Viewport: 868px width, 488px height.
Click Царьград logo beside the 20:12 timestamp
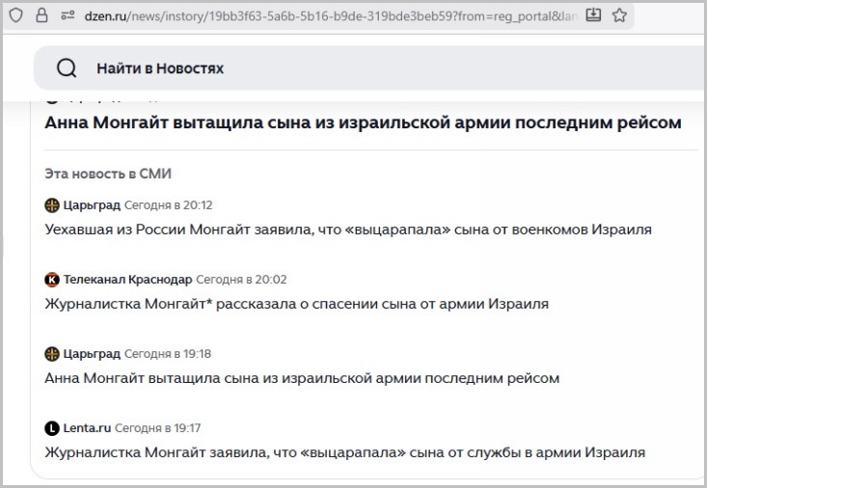pyautogui.click(x=52, y=205)
